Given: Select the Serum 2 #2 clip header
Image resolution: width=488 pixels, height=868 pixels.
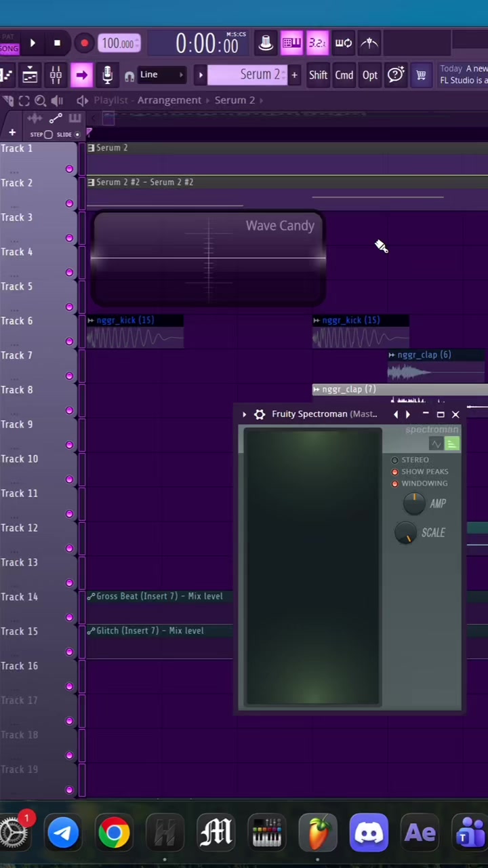Looking at the screenshot, I should click(x=287, y=182).
